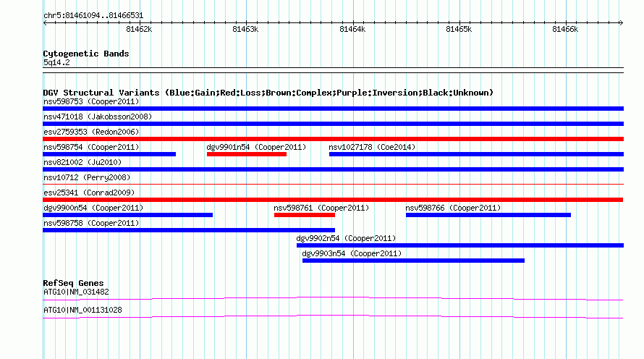Click the right arrow of the ruler
644x359 pixels.
[621, 22]
